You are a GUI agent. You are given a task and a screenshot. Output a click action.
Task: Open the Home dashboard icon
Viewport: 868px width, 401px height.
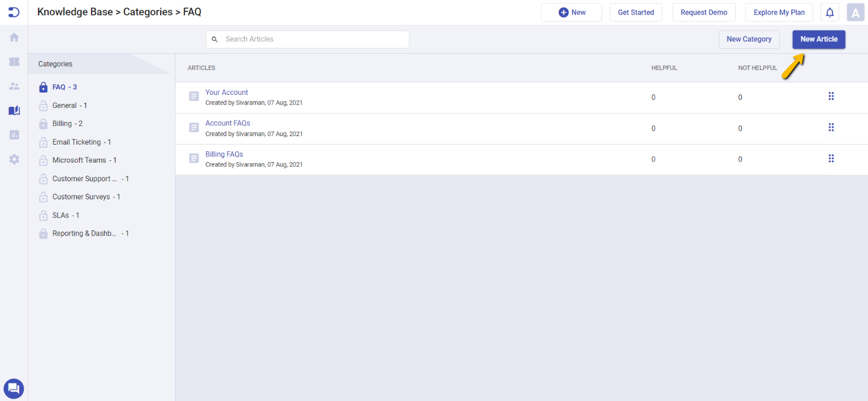pyautogui.click(x=14, y=37)
